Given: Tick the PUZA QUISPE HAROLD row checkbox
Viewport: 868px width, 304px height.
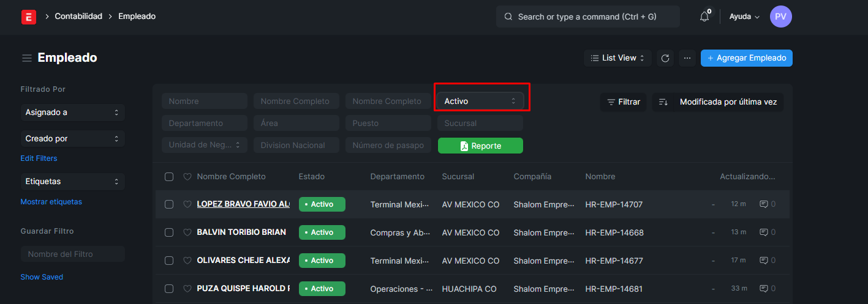Looking at the screenshot, I should point(169,289).
